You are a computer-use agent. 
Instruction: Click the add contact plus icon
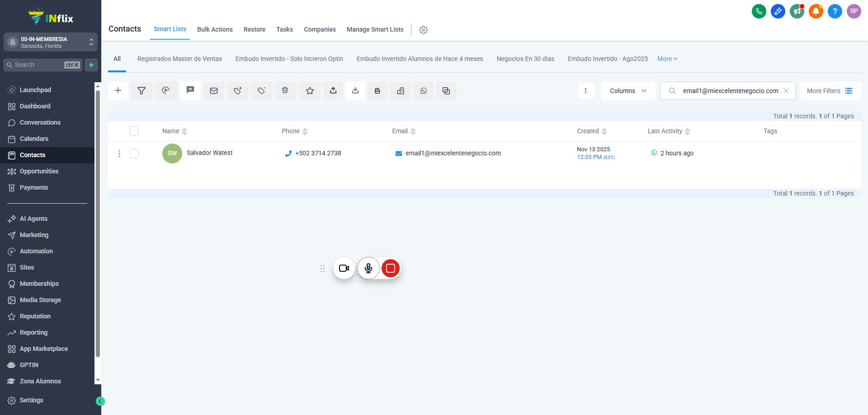click(x=118, y=91)
